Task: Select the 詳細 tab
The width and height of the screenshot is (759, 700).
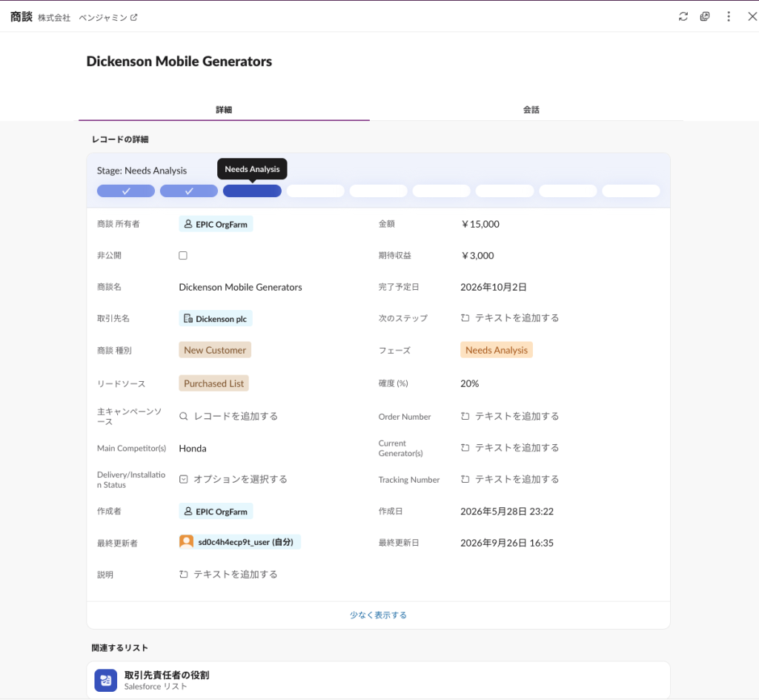Action: pyautogui.click(x=224, y=110)
